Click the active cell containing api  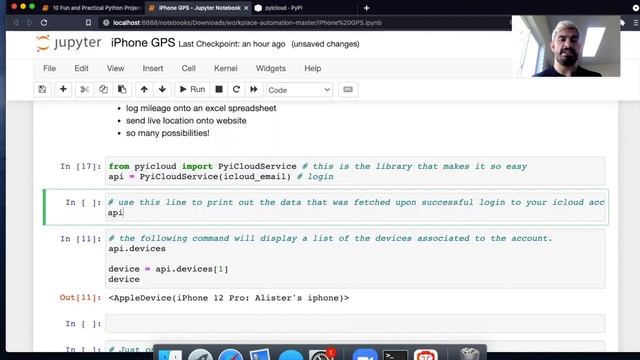[355, 207]
